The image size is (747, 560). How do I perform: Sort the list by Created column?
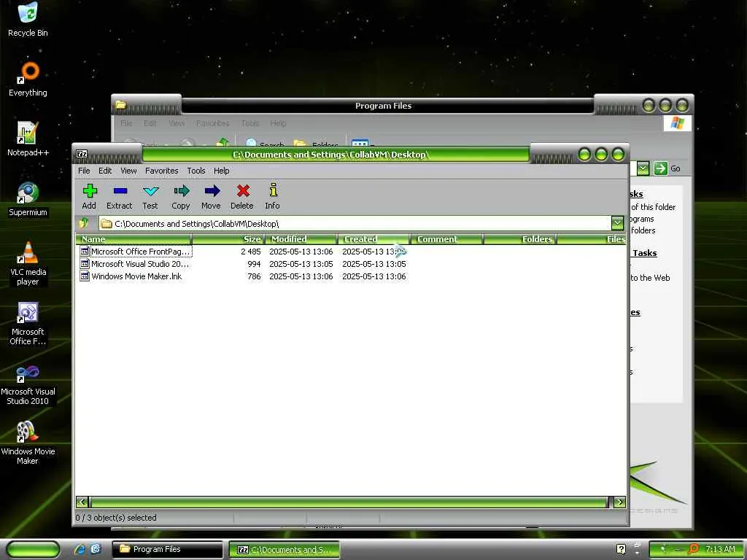point(374,239)
